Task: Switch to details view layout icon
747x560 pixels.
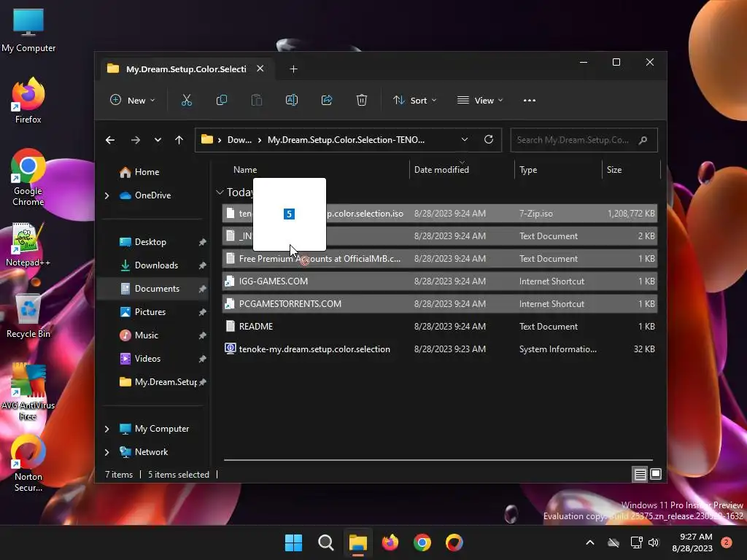Action: (640, 474)
